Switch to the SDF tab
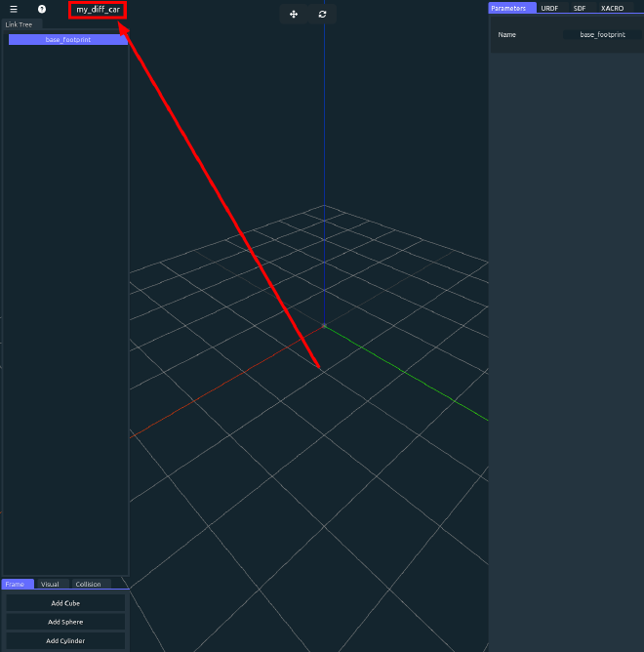The image size is (644, 652). coord(580,8)
